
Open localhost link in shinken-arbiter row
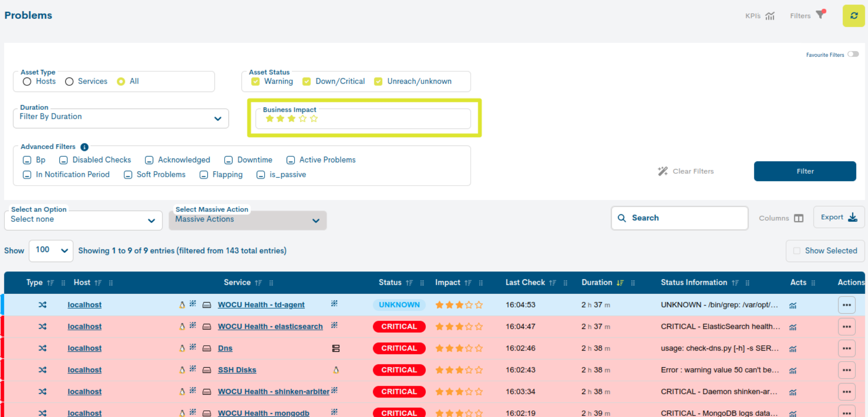tap(85, 391)
